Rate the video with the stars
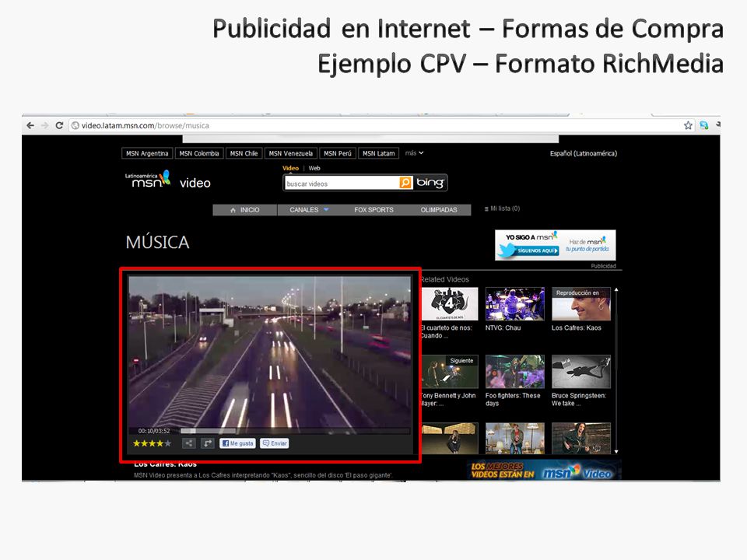This screenshot has width=747, height=560. click(x=152, y=443)
